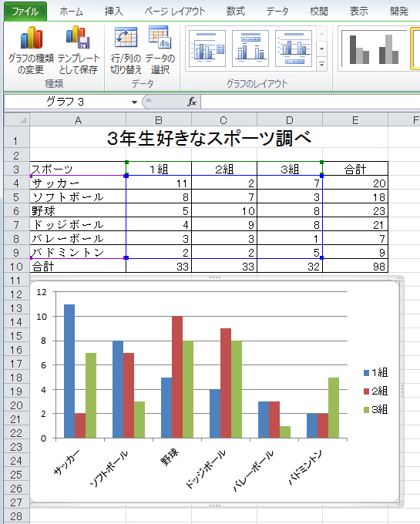This screenshot has height=524, width=420.
Task: Select column E header
Action: (355, 120)
